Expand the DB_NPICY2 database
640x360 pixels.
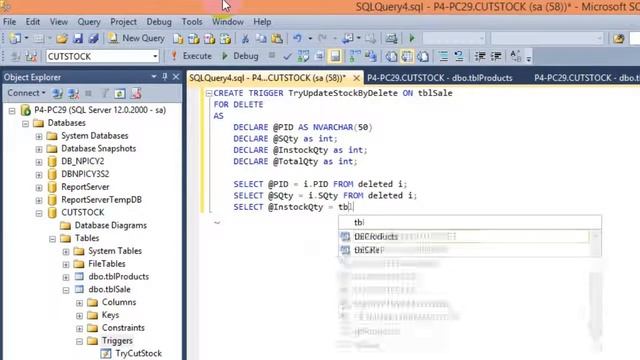coord(39,162)
